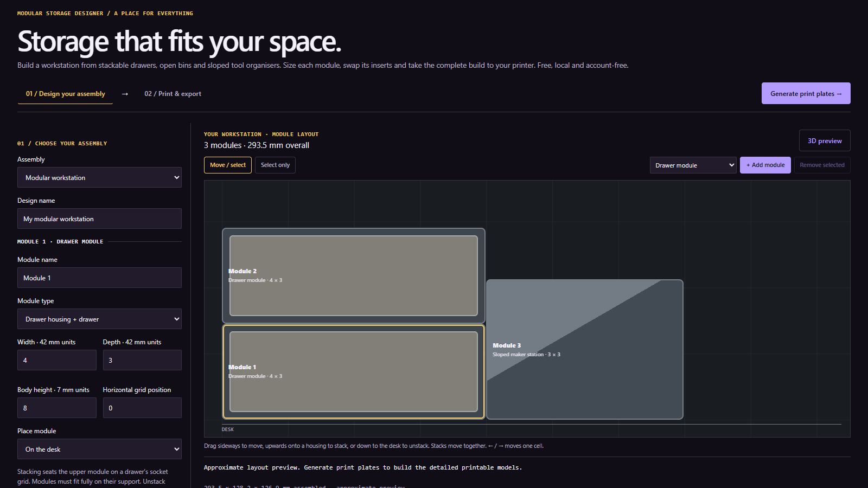Viewport: 868px width, 488px height.
Task: Click the 'MODULE 1 · DRAWER MODULE' section heading
Action: tap(60, 242)
